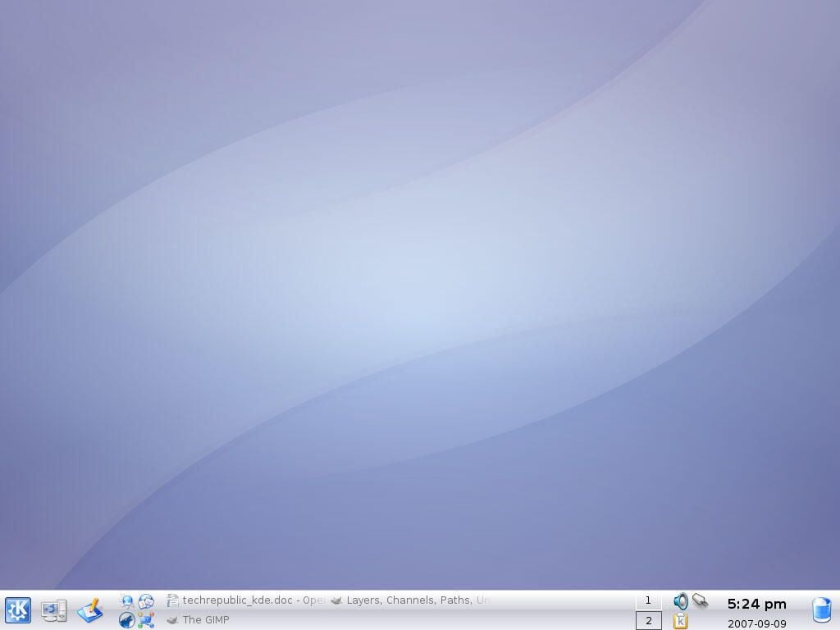
Task: Open the Klipper clipboard tray icon
Action: click(x=680, y=621)
